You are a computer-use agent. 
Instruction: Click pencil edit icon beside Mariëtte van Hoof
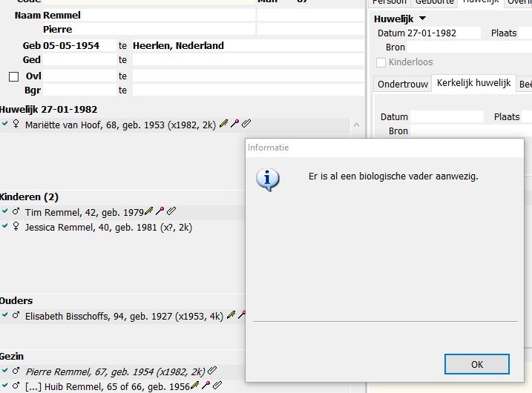tap(224, 125)
